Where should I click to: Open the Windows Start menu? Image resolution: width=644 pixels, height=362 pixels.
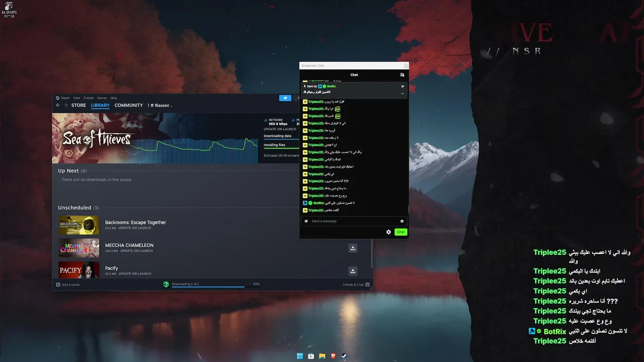point(300,356)
